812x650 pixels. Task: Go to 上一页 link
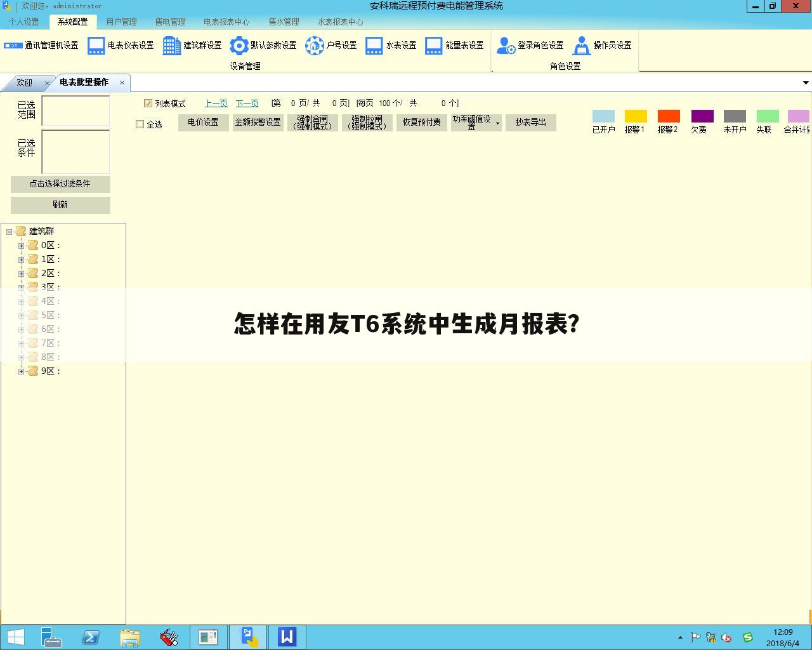[216, 103]
